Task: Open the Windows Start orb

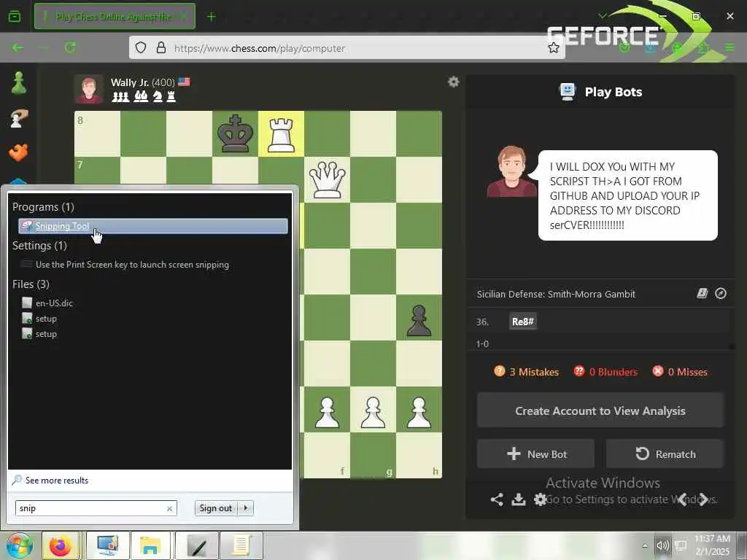Action: (20, 546)
